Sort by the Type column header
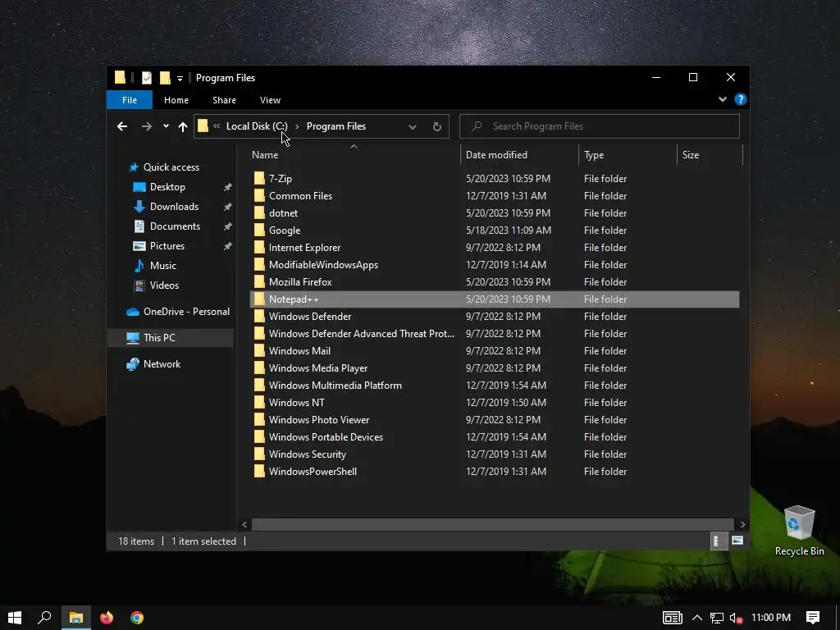Viewport: 840px width, 630px height. coord(594,155)
